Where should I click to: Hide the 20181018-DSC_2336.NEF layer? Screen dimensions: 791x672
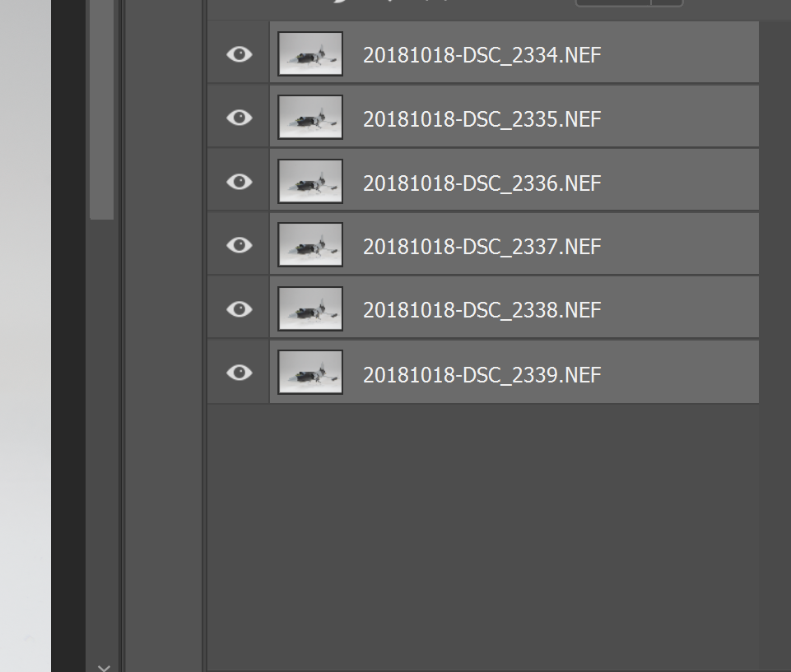click(x=240, y=182)
